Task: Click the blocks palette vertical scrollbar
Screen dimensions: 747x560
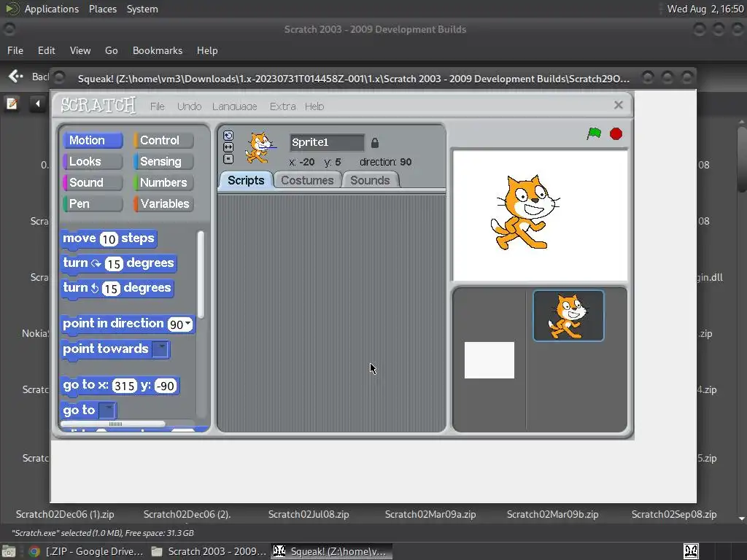Action: coord(201,275)
